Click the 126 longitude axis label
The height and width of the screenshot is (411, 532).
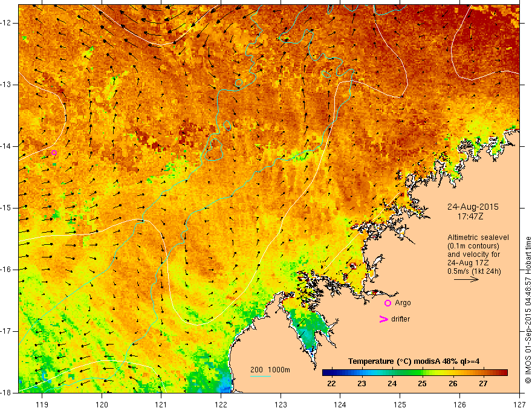coord(459,404)
